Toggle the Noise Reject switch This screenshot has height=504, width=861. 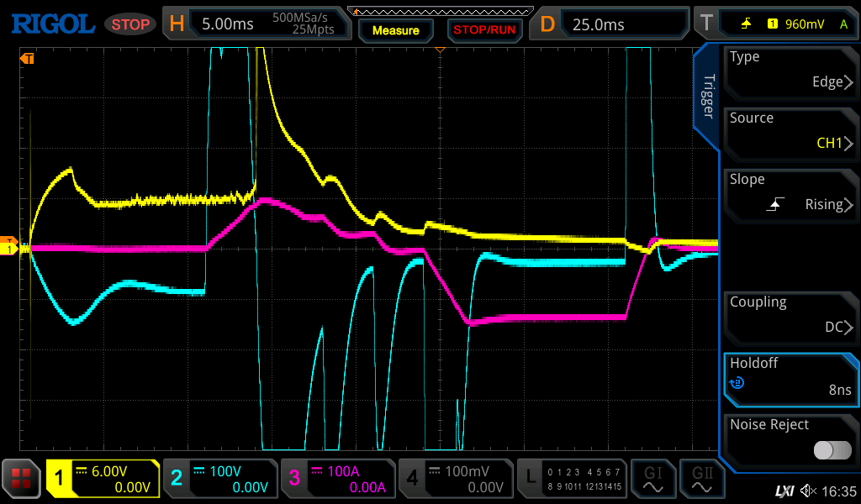[832, 450]
